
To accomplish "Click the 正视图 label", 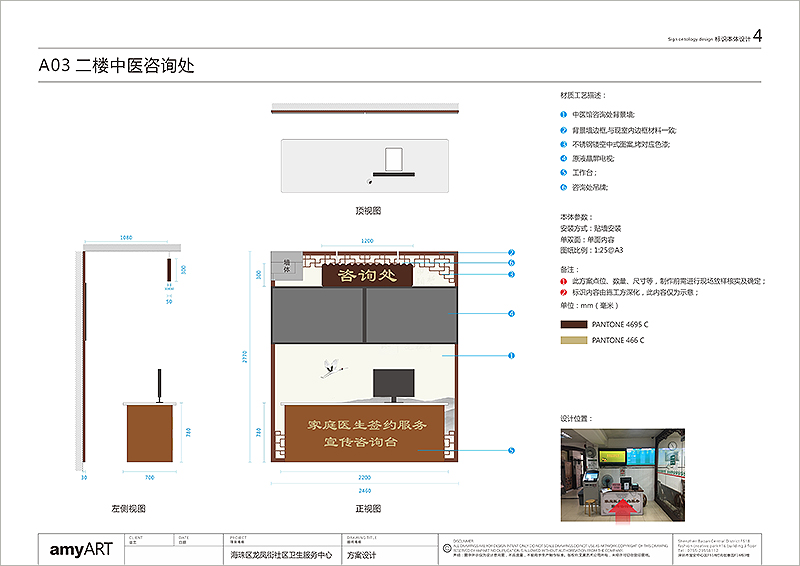I will tap(368, 509).
